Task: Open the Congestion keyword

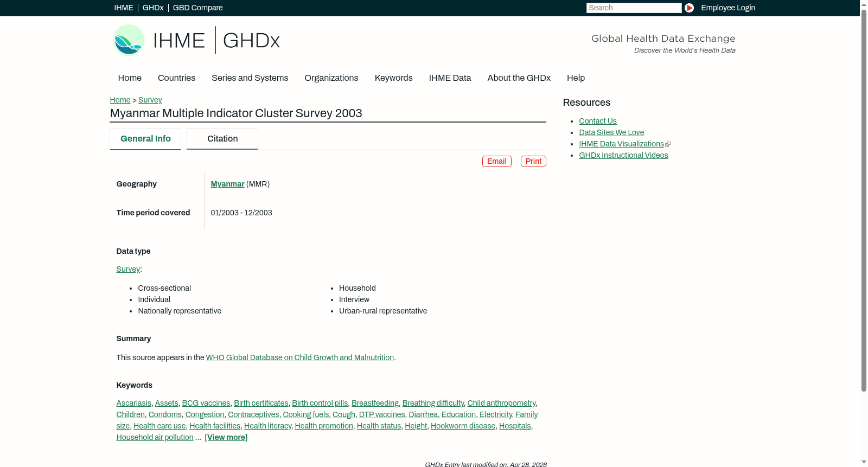Action: 205,414
